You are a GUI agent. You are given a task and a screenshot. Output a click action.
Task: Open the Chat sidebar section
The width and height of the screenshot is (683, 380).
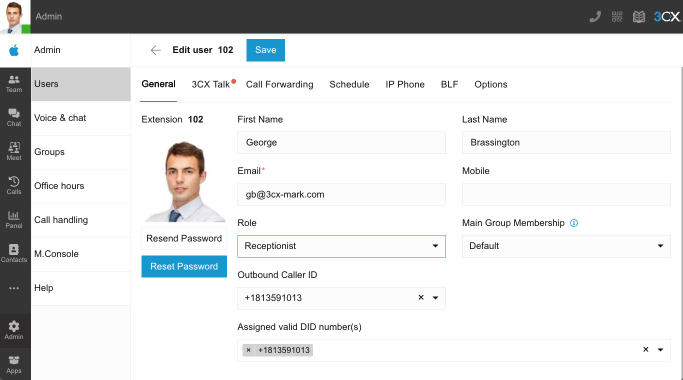tap(14, 118)
